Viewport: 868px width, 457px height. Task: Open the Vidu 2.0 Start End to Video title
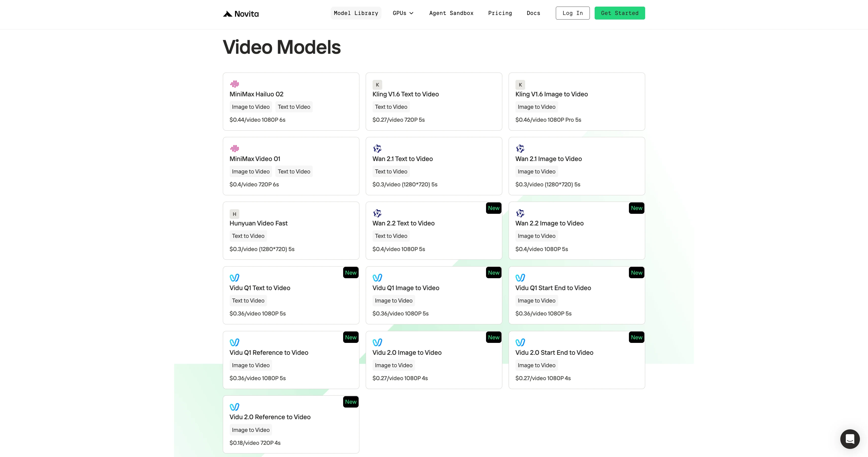[554, 353]
